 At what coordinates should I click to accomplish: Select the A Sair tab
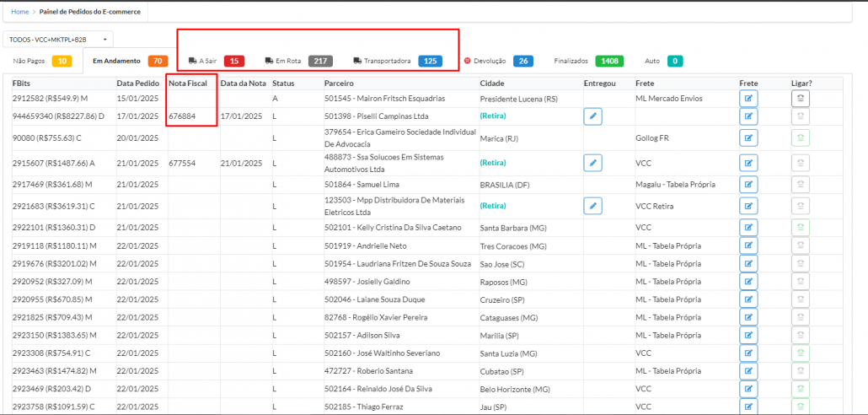[x=216, y=61]
